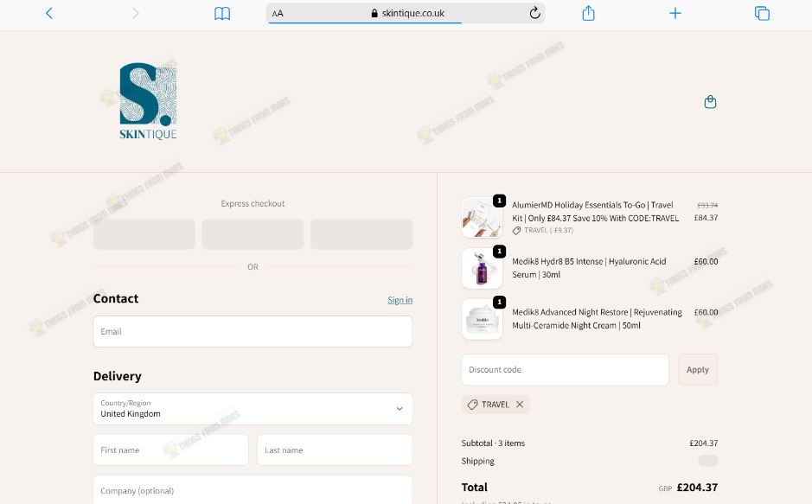This screenshot has height=504, width=812.
Task: Click the TRAVEL (-£9.37) discount line
Action: 543,230
